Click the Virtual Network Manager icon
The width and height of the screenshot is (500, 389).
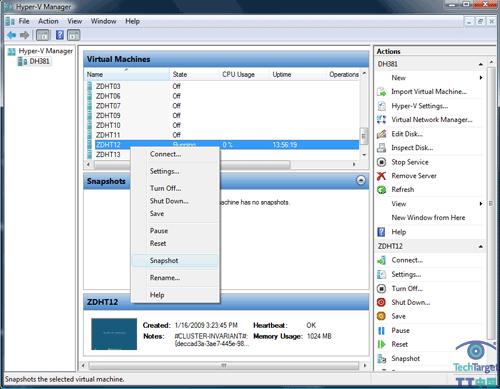coord(381,120)
